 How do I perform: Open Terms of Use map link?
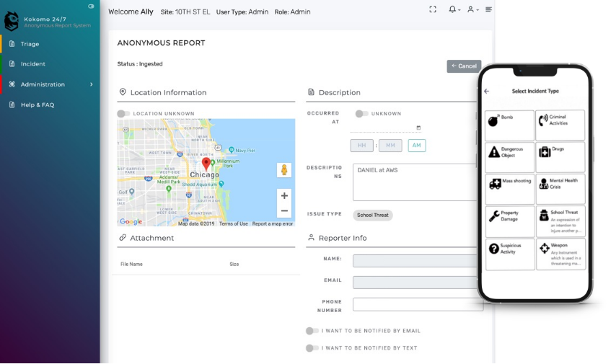point(234,224)
